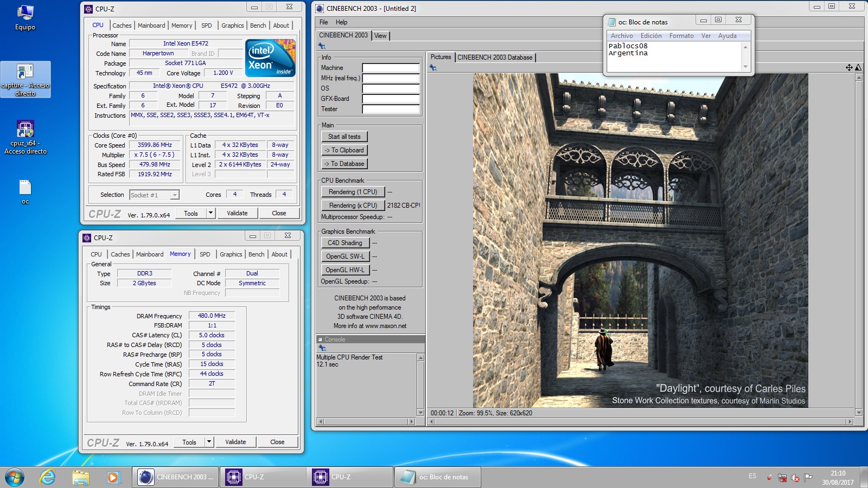Open the Windows Start menu orb
This screenshot has width=868, height=488.
14,477
